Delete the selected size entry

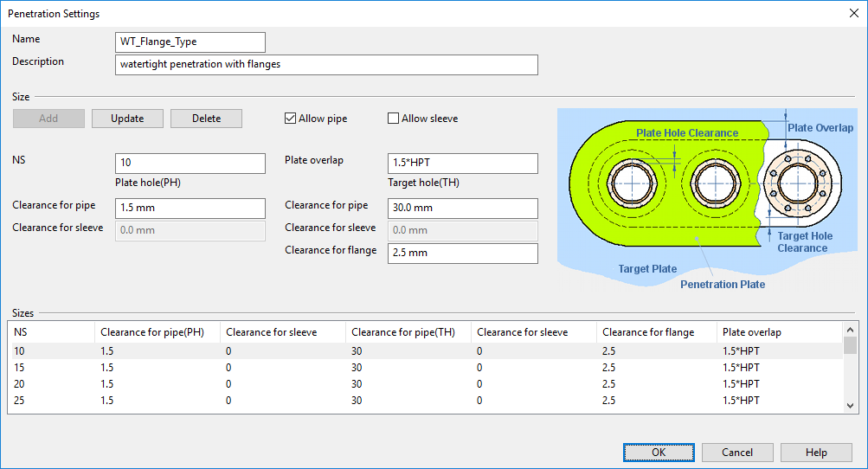point(206,119)
